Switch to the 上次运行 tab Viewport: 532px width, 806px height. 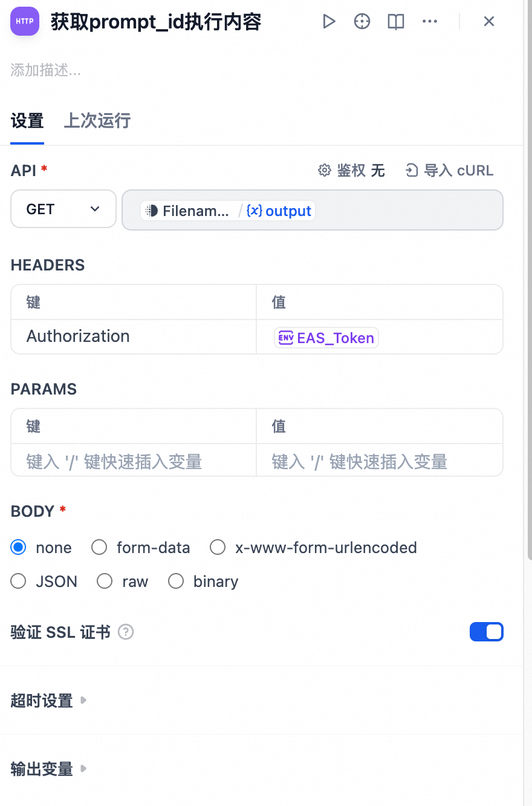[x=97, y=121]
